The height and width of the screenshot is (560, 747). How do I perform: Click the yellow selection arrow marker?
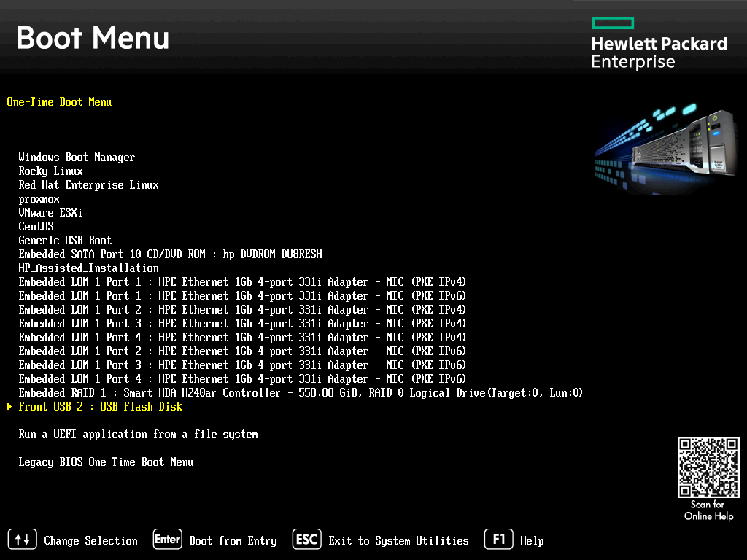(x=9, y=406)
